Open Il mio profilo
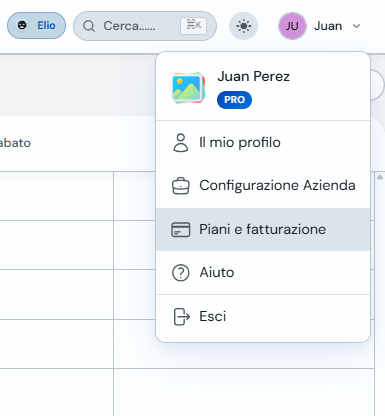The image size is (385, 416). [x=263, y=143]
